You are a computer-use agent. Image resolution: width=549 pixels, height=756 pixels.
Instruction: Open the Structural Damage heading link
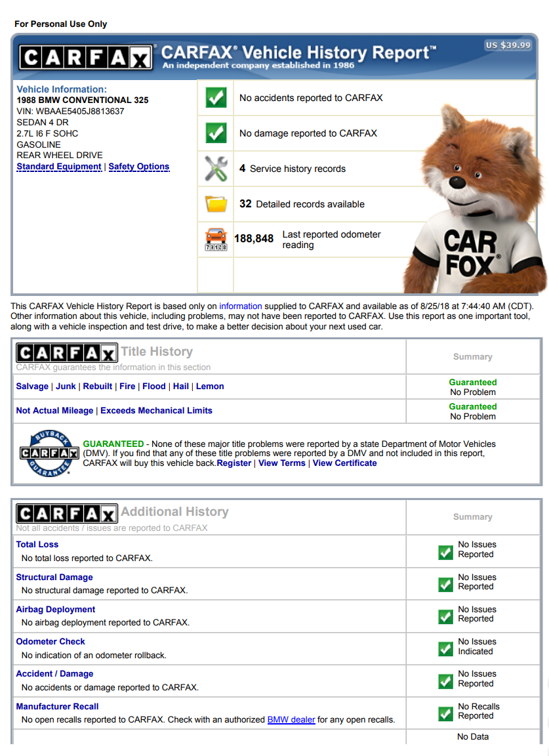click(x=54, y=577)
